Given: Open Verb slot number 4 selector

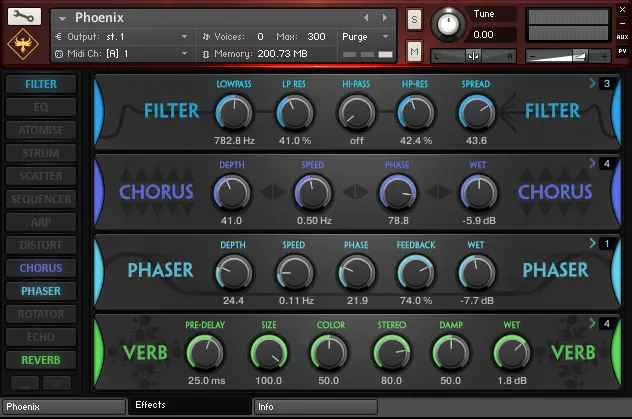Looking at the screenshot, I should pos(607,323).
